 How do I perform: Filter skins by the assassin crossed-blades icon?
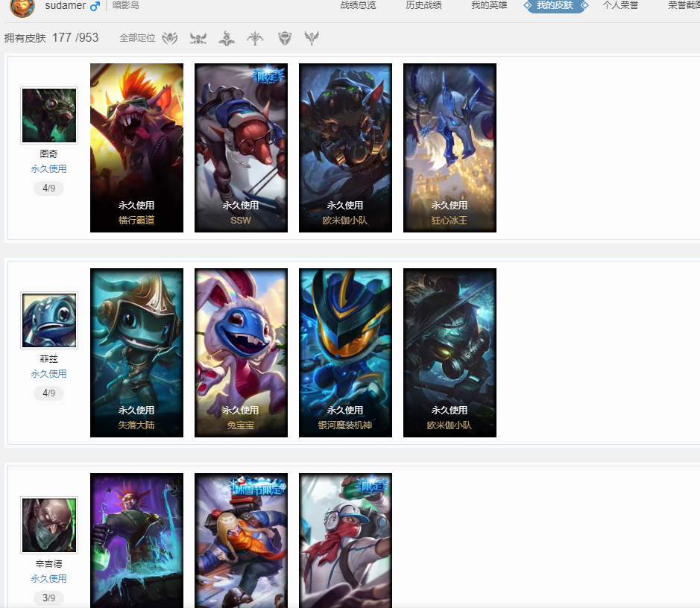pos(198,38)
